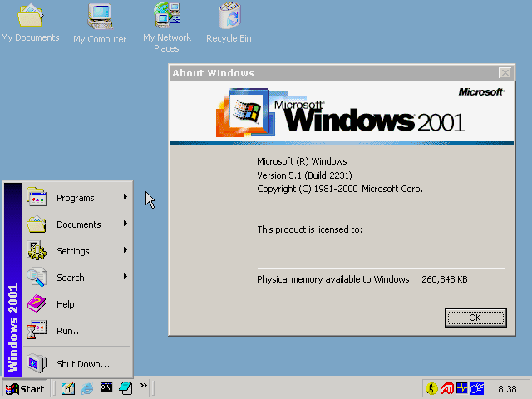Viewport: 532px width, 399px height.
Task: Click "Physical memory available to Windows:" label
Action: coord(334,279)
